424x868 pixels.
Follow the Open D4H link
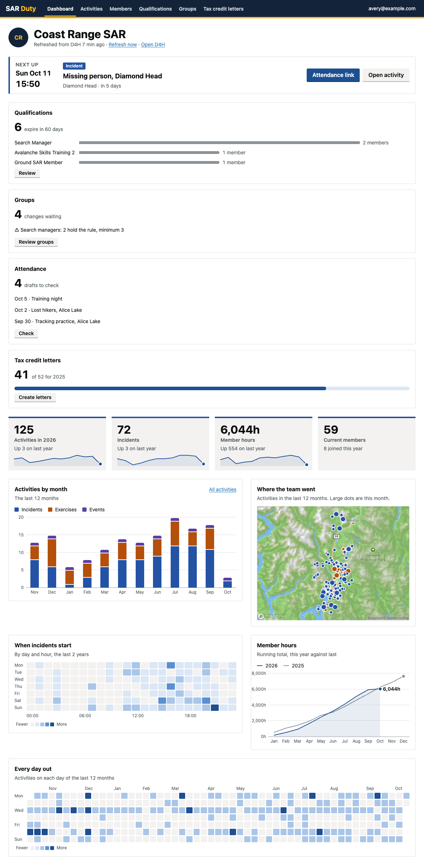click(153, 44)
